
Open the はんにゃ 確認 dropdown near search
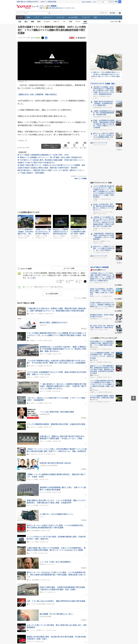pos(113,2)
